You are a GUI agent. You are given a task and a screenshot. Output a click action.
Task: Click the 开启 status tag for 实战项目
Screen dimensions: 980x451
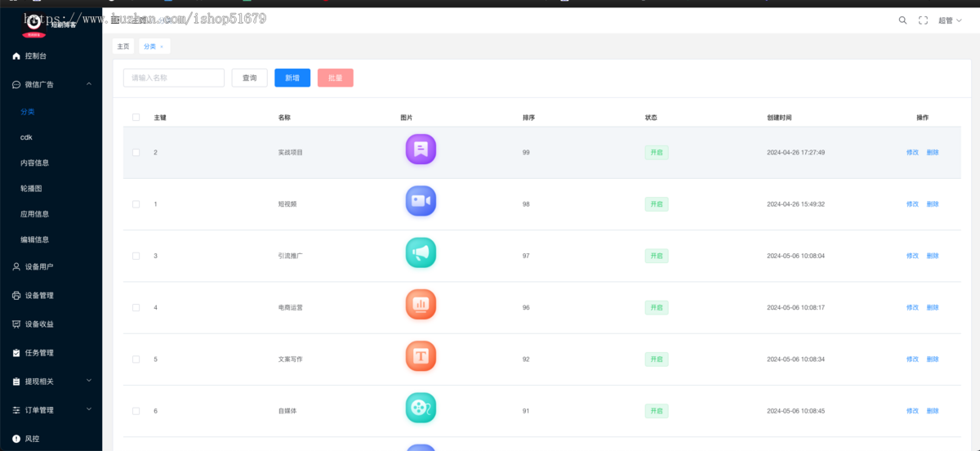pos(657,152)
